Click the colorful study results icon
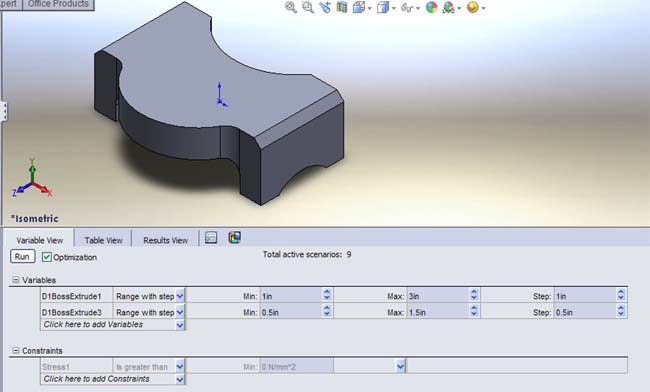The image size is (650, 392). (235, 237)
